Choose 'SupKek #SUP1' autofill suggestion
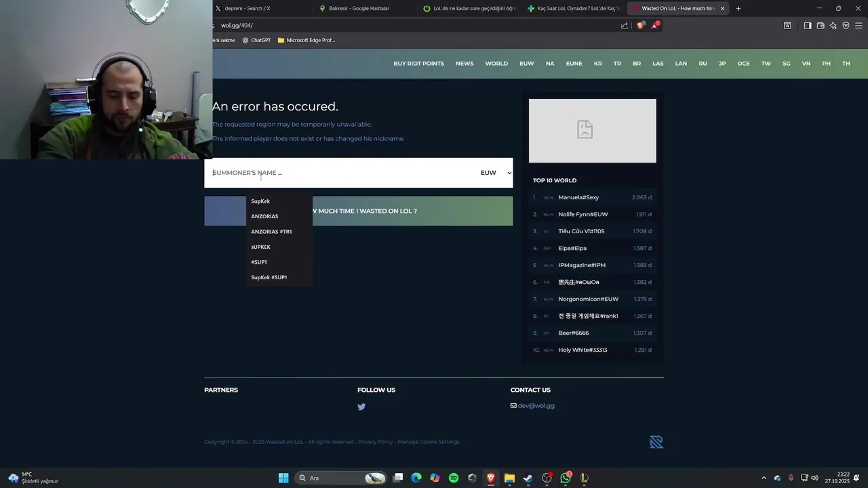 click(x=279, y=277)
